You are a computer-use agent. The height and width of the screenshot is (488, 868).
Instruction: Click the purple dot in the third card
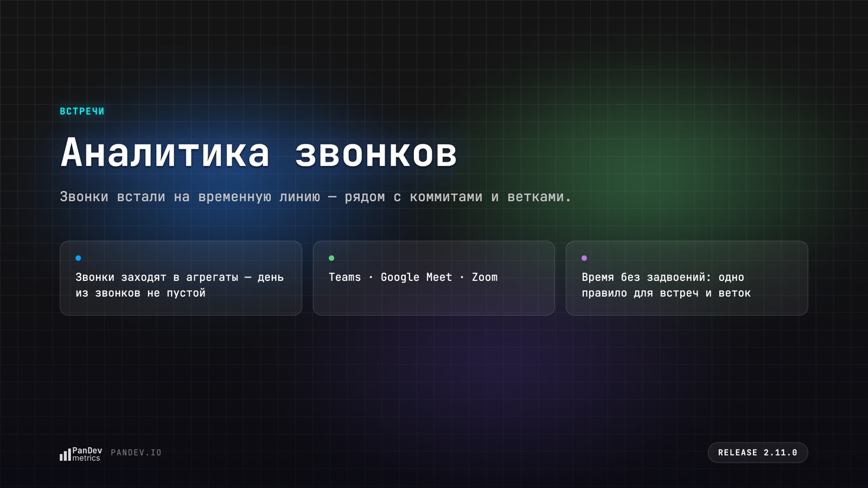(584, 258)
